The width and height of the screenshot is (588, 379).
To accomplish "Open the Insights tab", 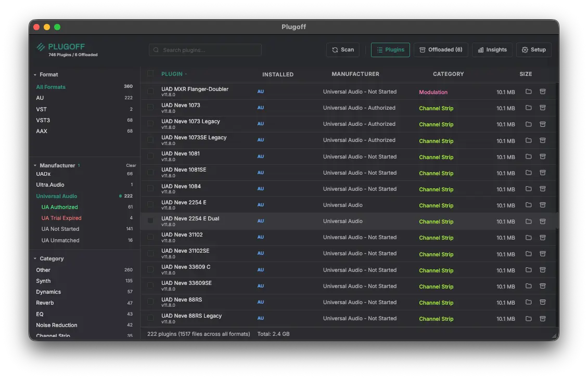I will click(492, 50).
